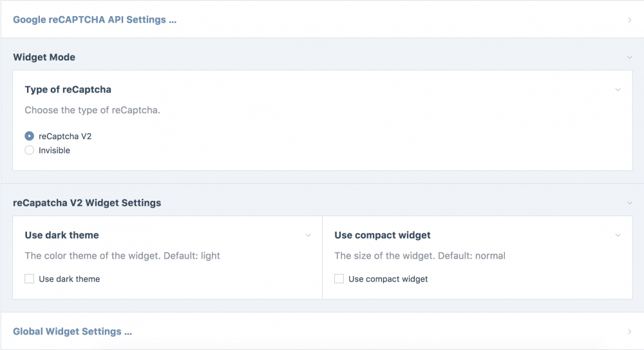Click reCapatcha V2 Widget Settings heading
The height and width of the screenshot is (350, 644).
point(87,203)
